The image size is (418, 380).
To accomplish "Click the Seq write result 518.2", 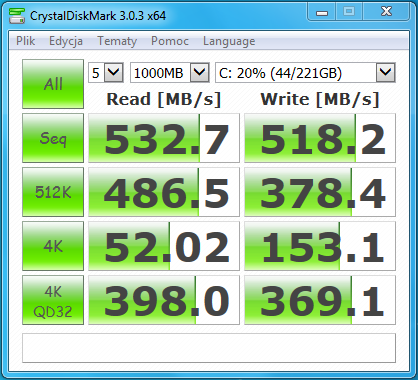I will click(320, 138).
